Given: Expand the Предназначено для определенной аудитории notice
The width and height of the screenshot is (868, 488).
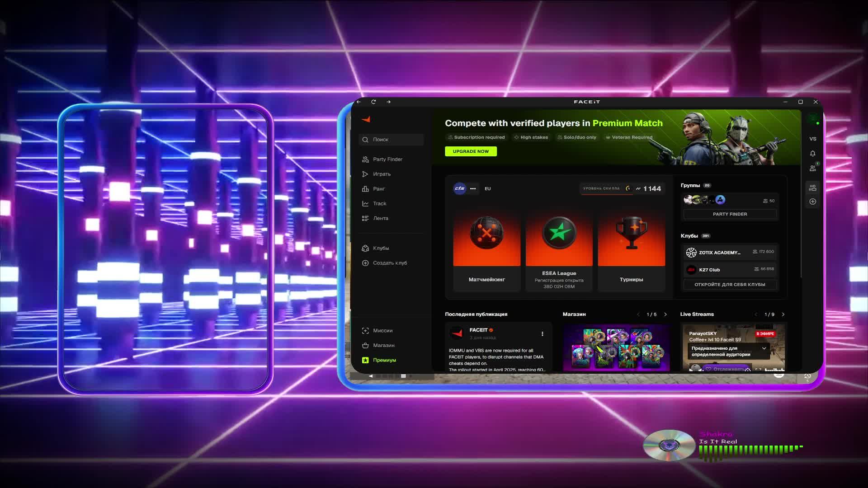Looking at the screenshot, I should (764, 348).
